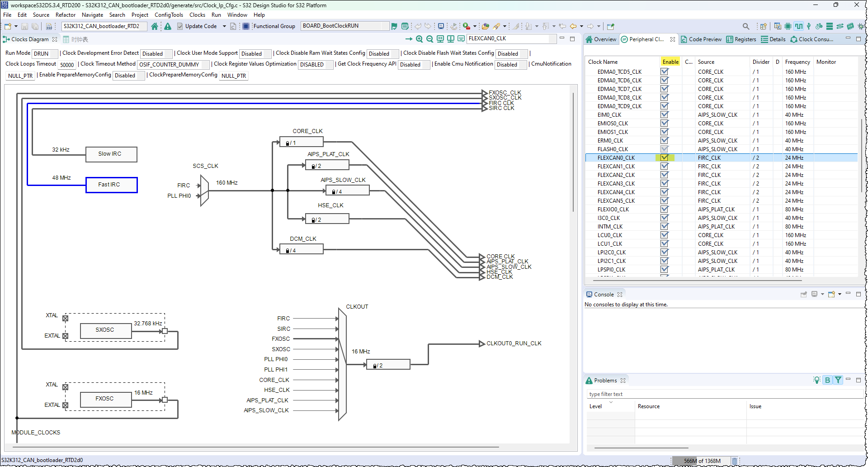Open Clock Timeout Method OSIF_COUNTER_DUMMY dropdown
This screenshot has height=467, width=868.
pos(173,64)
